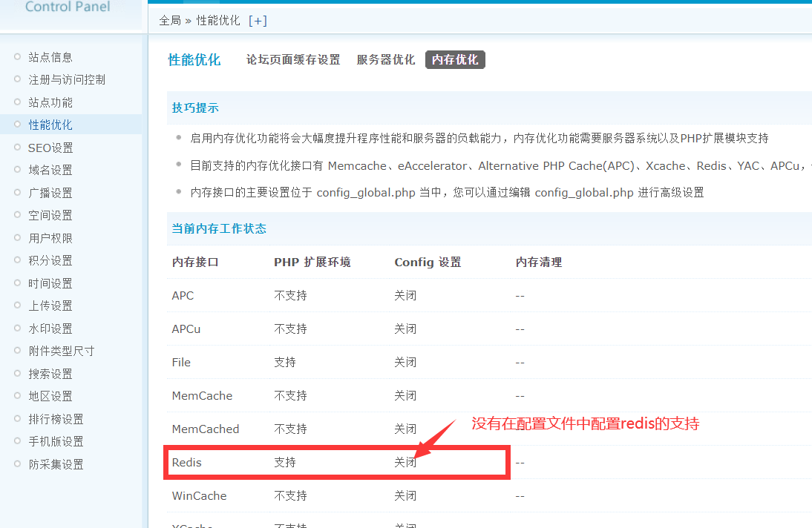The width and height of the screenshot is (812, 528).
Task: Go to 空间设置 page
Action: click(50, 215)
